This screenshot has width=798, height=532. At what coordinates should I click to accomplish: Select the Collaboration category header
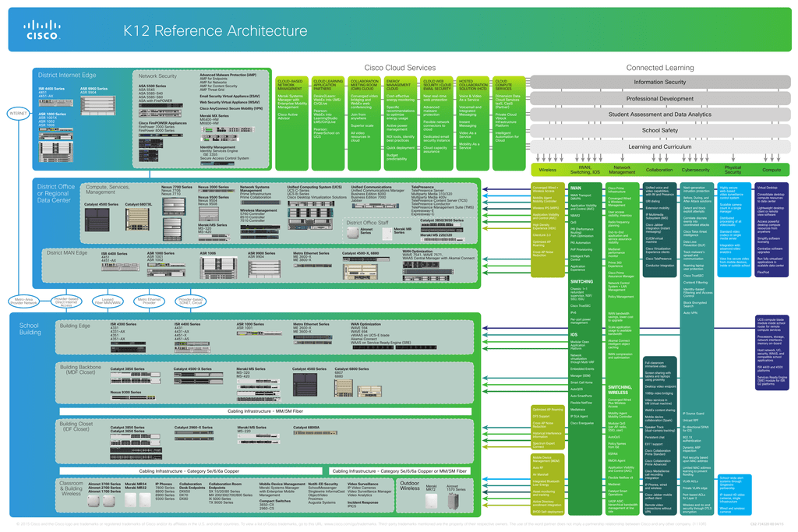tap(659, 169)
